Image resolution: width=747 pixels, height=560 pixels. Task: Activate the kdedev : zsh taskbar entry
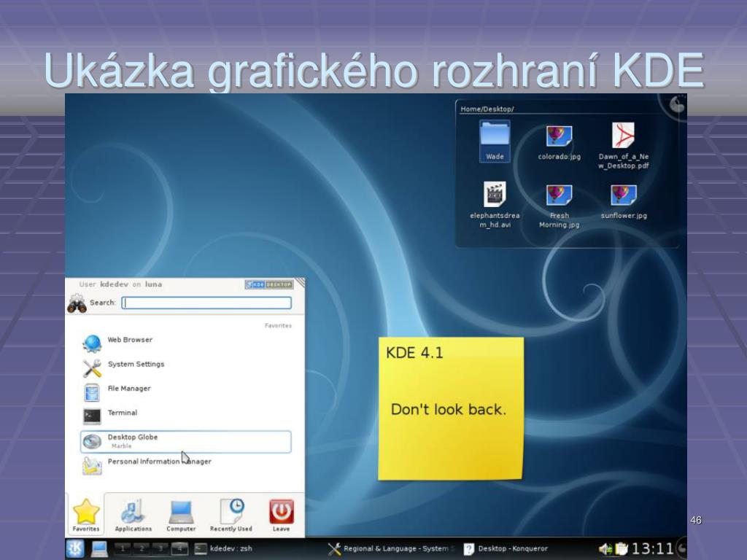tap(224, 548)
